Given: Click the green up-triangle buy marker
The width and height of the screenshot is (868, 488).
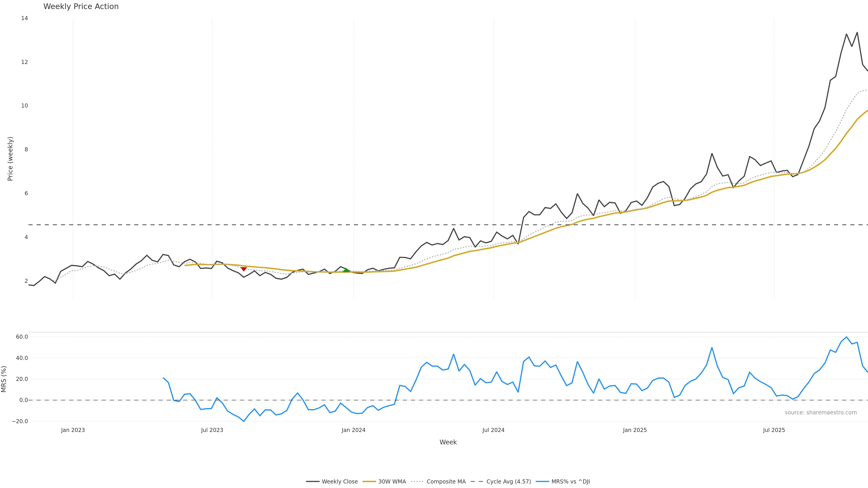Looking at the screenshot, I should (346, 270).
